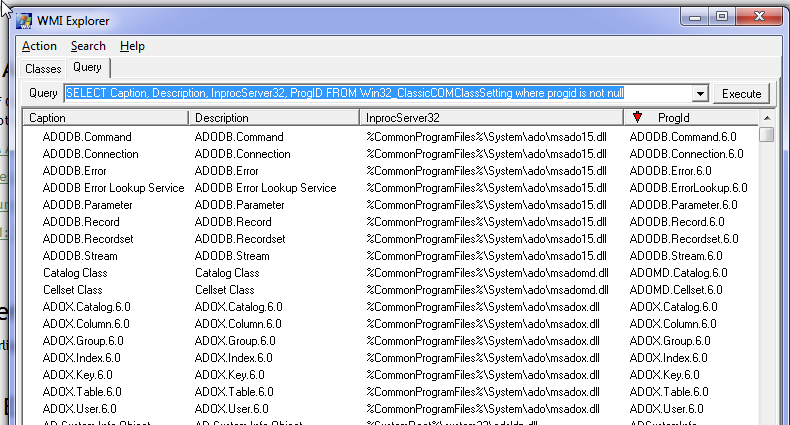
Task: Click the WMI Explorer title bar icon
Action: [x=24, y=21]
